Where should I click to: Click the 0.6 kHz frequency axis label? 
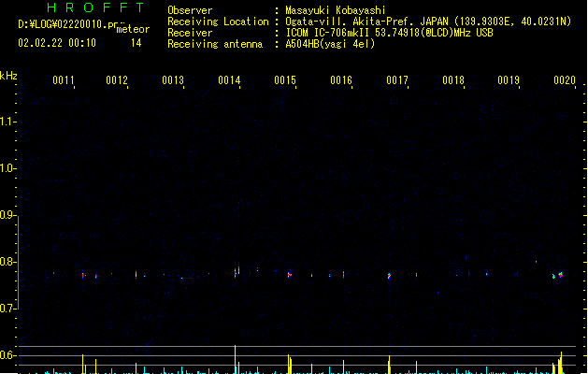point(7,355)
